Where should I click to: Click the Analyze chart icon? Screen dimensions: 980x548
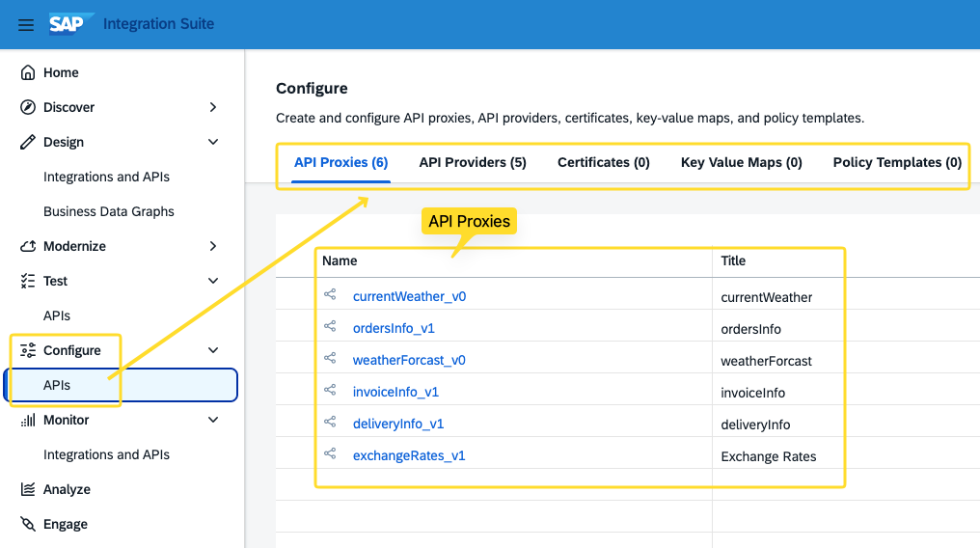pos(28,489)
